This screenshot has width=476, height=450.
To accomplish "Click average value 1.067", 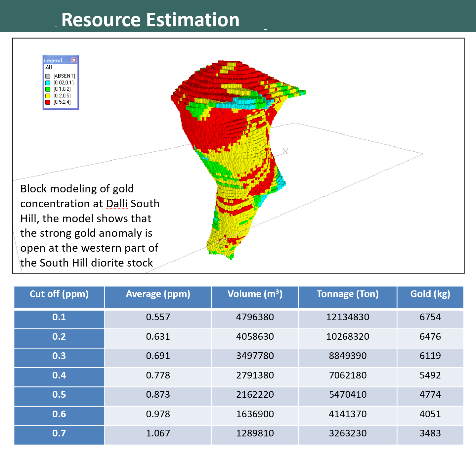I will (x=158, y=433).
